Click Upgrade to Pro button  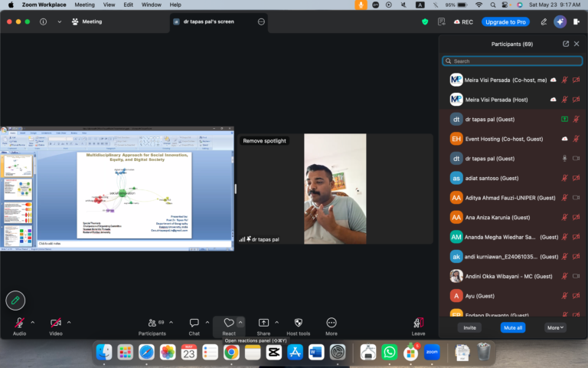point(505,21)
